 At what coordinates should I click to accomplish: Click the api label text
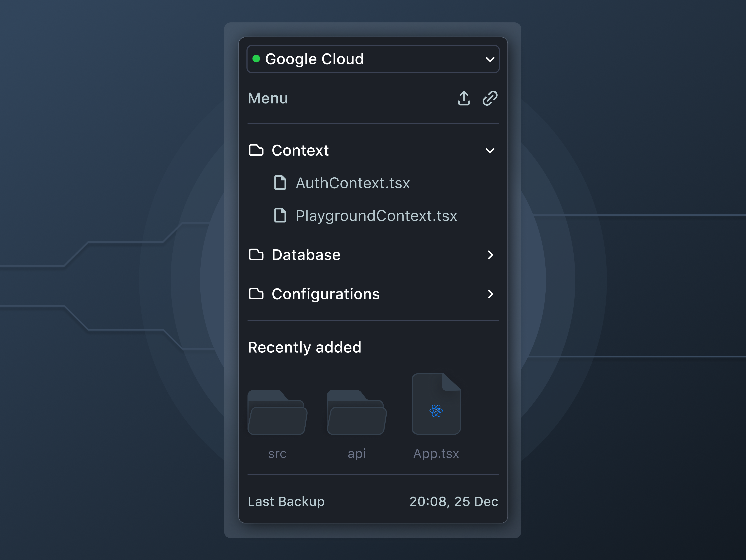(357, 454)
